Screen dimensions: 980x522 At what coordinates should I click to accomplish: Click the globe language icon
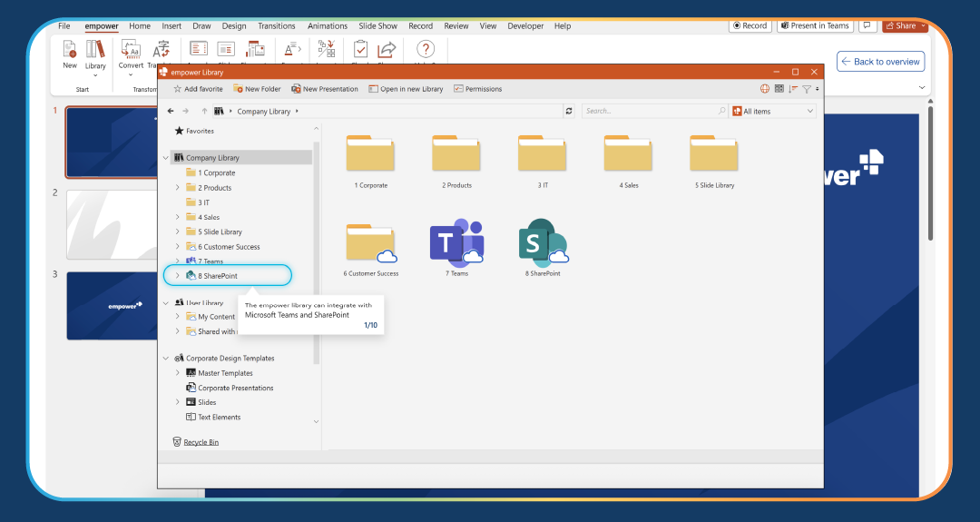pos(764,89)
